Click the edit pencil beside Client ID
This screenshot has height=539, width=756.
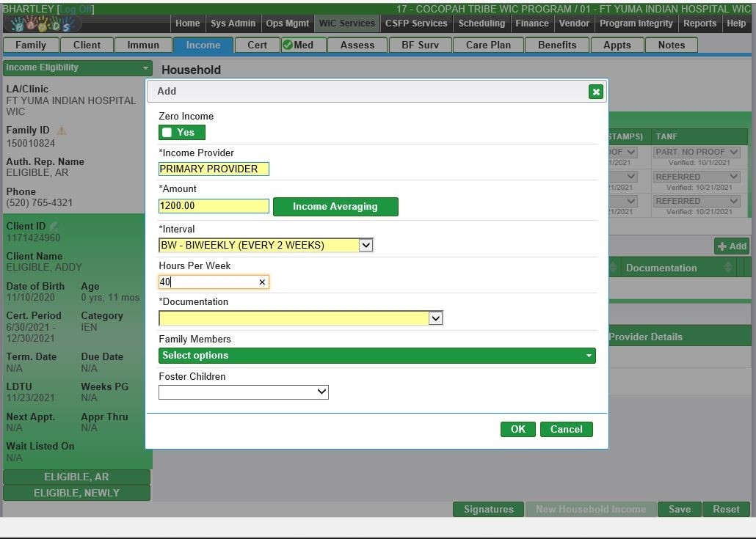[54, 227]
